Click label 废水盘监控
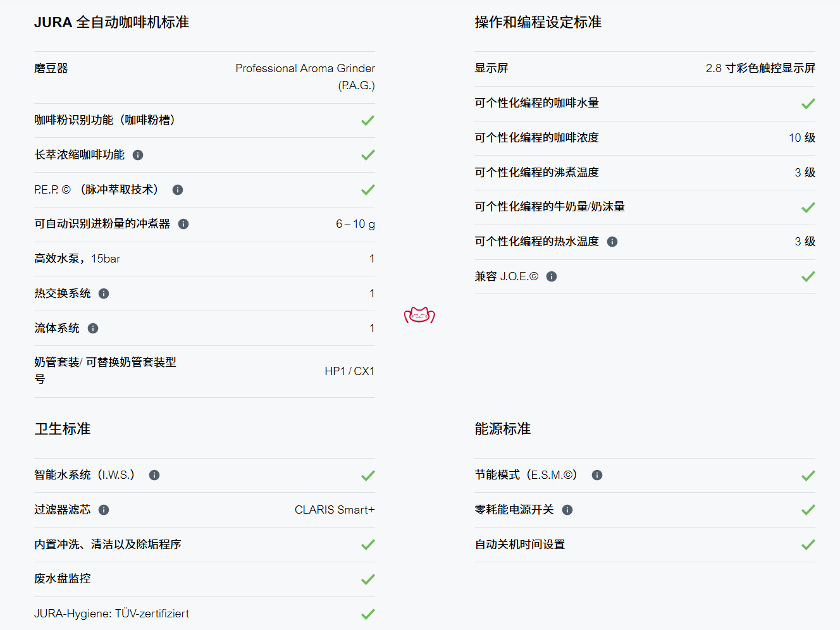The image size is (840, 630). click(x=63, y=579)
